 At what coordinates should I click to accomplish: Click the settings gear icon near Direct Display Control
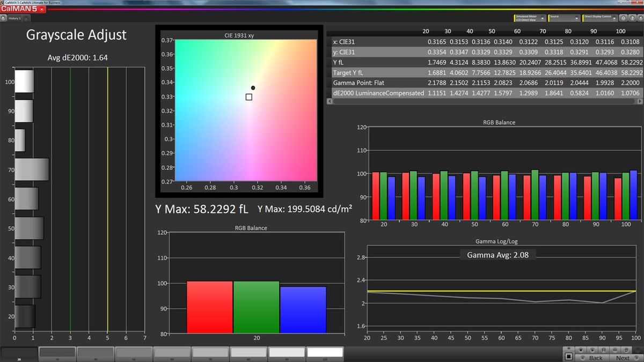(624, 18)
